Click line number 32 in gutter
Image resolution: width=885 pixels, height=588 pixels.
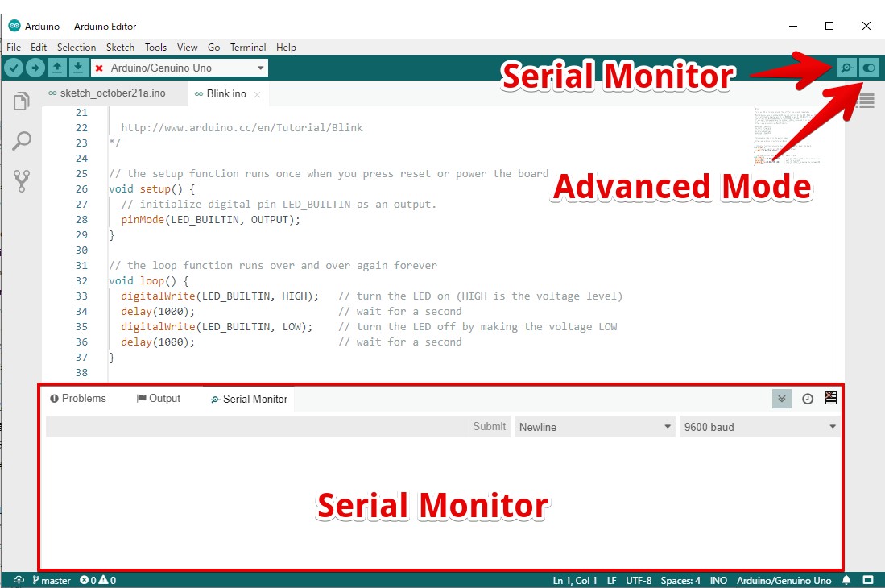pos(82,281)
